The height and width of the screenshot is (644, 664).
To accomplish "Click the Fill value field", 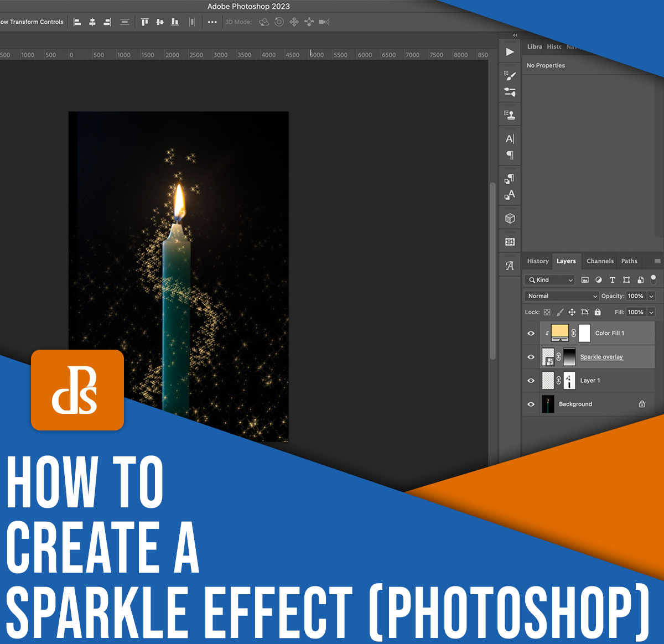I will pyautogui.click(x=636, y=312).
